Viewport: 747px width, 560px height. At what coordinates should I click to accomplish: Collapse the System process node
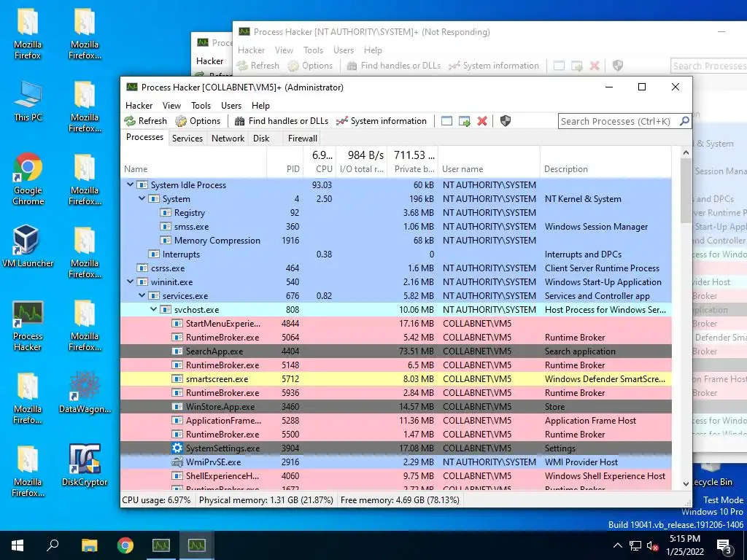(142, 198)
